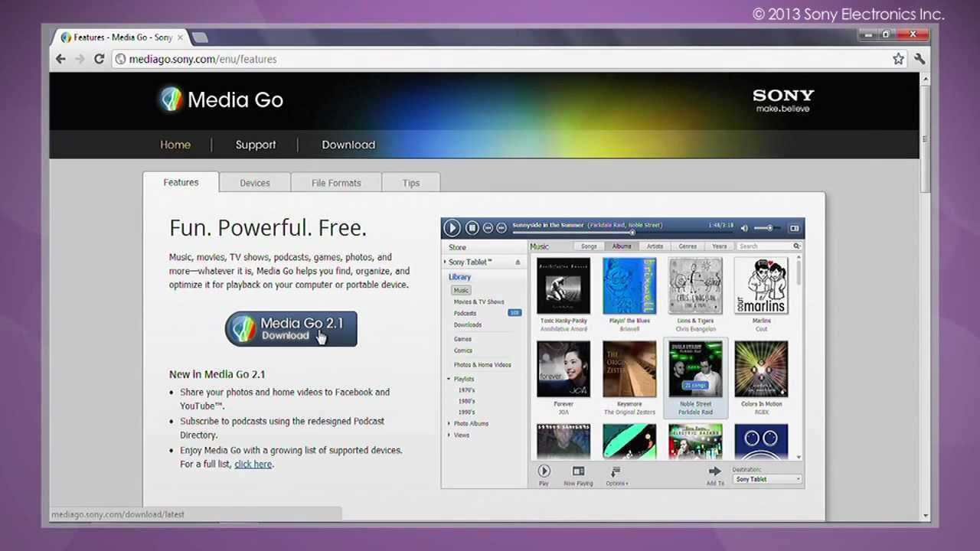Click the Media Go 2.1 Download button
Image resolution: width=980 pixels, height=551 pixels.
(x=291, y=329)
